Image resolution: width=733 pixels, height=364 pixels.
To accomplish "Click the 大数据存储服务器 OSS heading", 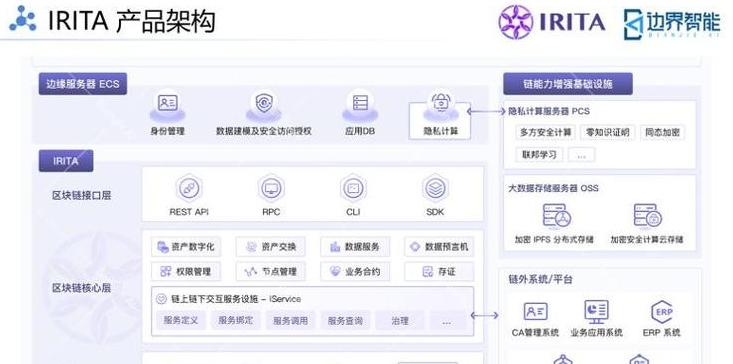I will pyautogui.click(x=553, y=188).
